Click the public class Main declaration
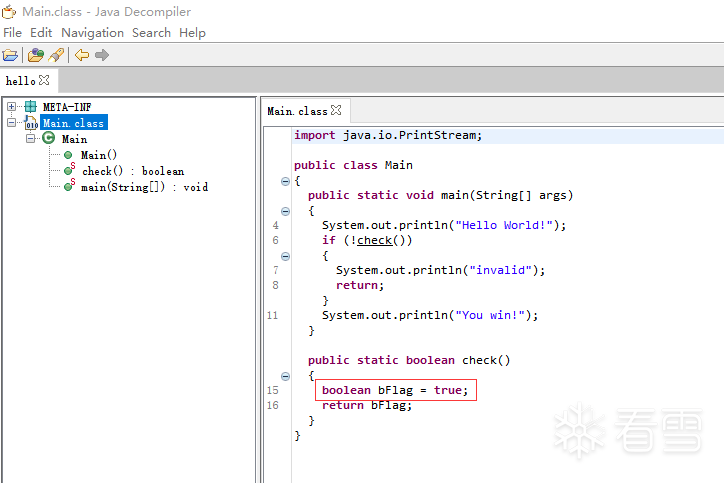Viewport: 724px width, 483px height. pyautogui.click(x=353, y=165)
